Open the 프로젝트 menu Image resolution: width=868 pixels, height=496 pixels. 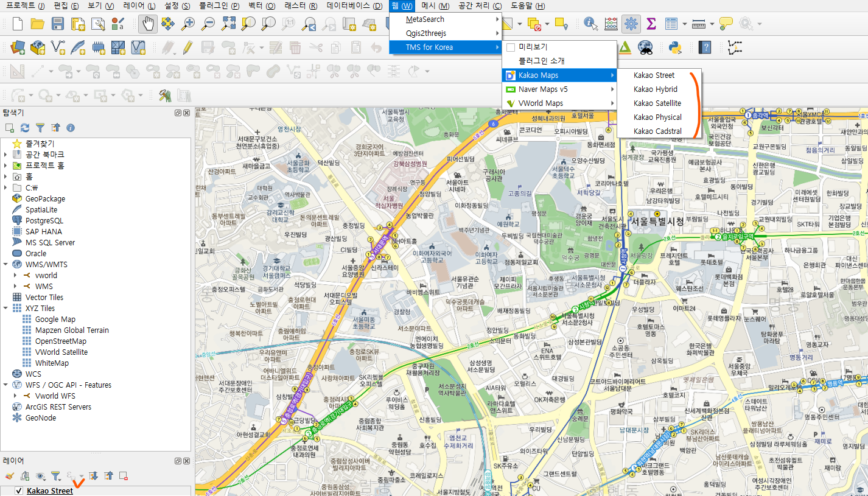point(26,5)
